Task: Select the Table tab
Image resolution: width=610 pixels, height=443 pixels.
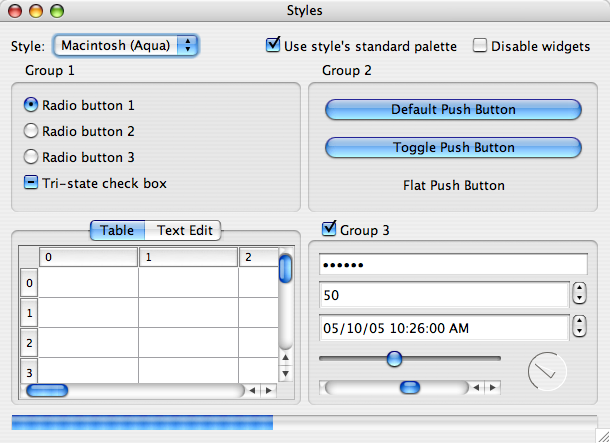Action: tap(117, 230)
